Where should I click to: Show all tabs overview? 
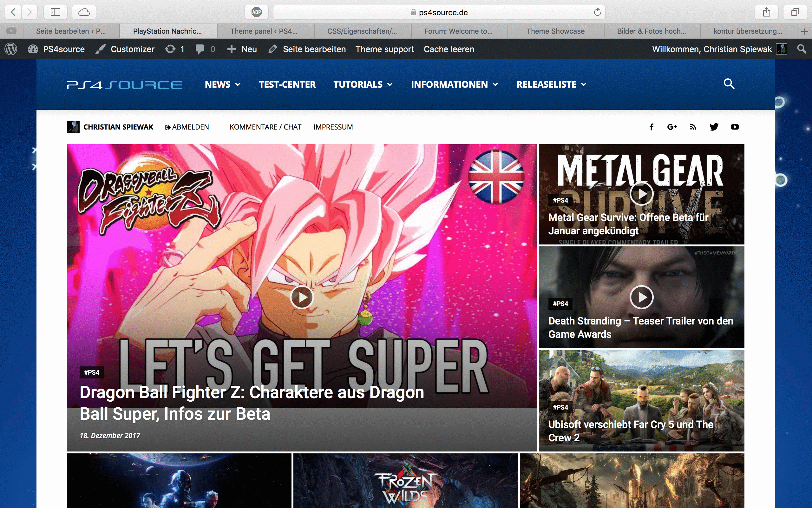click(x=795, y=12)
